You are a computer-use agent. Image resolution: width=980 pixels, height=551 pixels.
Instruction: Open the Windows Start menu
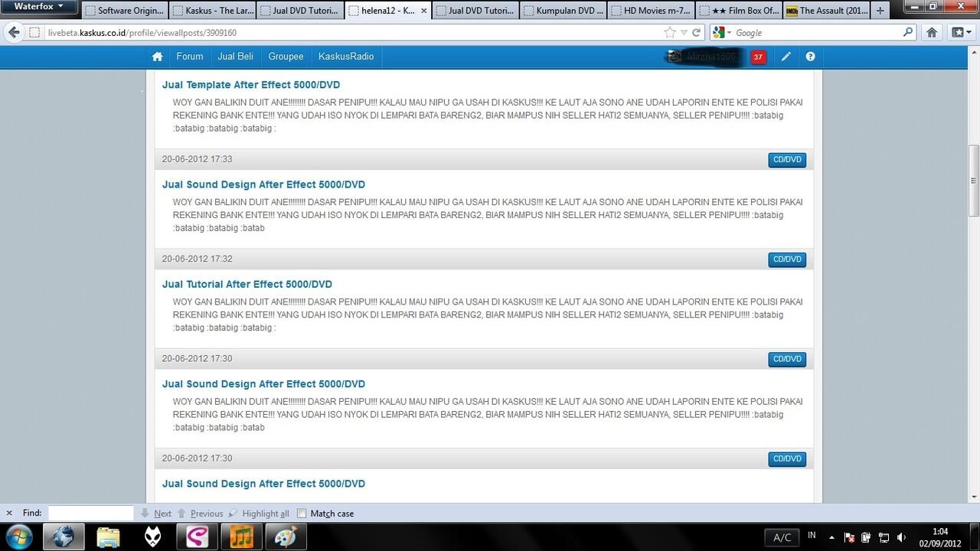[x=18, y=536]
